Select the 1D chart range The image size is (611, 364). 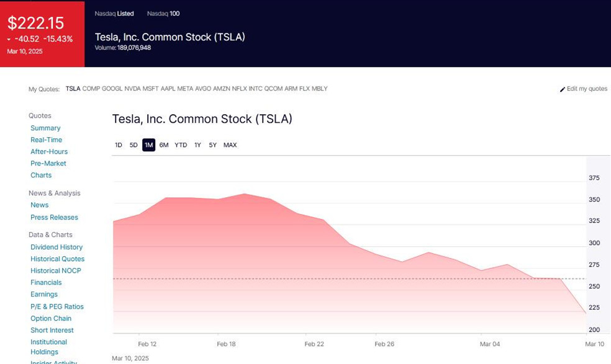(x=118, y=145)
